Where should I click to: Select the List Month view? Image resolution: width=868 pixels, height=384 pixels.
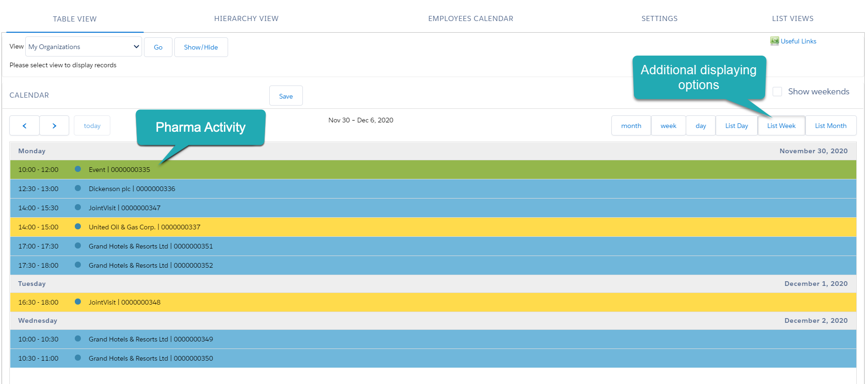pos(831,126)
